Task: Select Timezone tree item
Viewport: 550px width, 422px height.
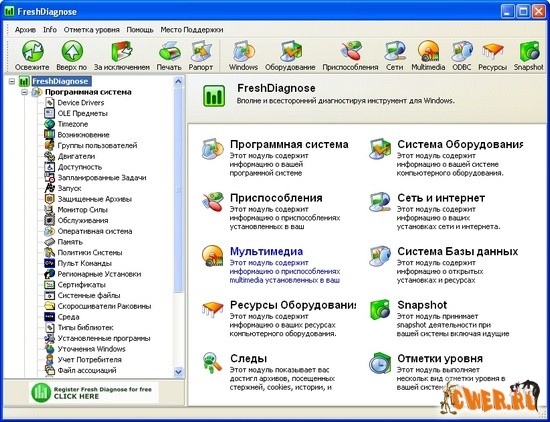Action: (73, 124)
